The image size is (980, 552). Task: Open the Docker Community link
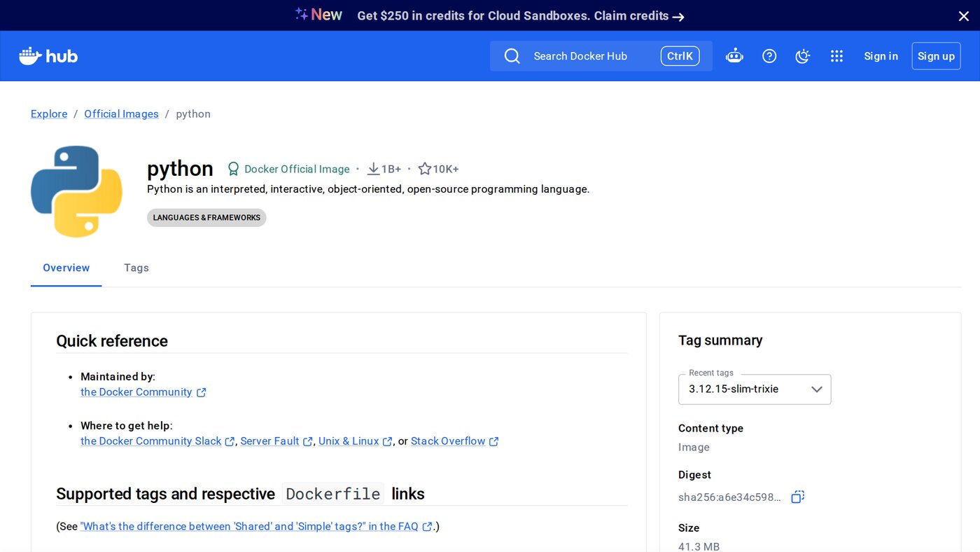point(143,392)
